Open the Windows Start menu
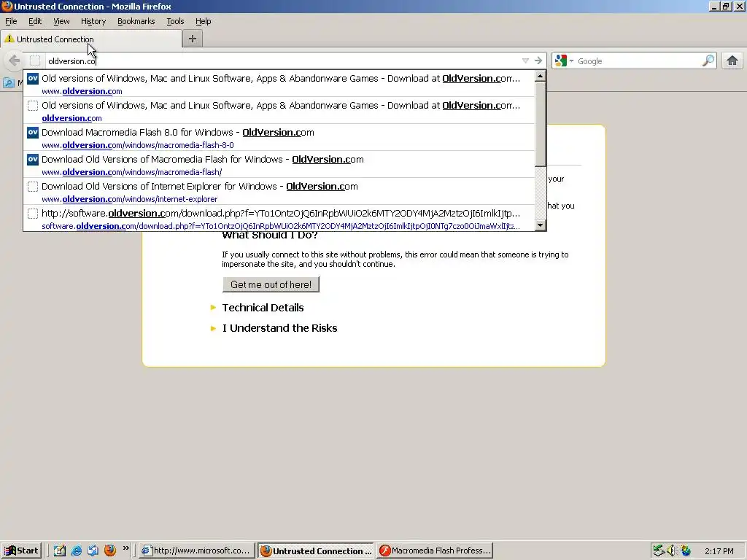The width and height of the screenshot is (747, 560). pos(21,551)
